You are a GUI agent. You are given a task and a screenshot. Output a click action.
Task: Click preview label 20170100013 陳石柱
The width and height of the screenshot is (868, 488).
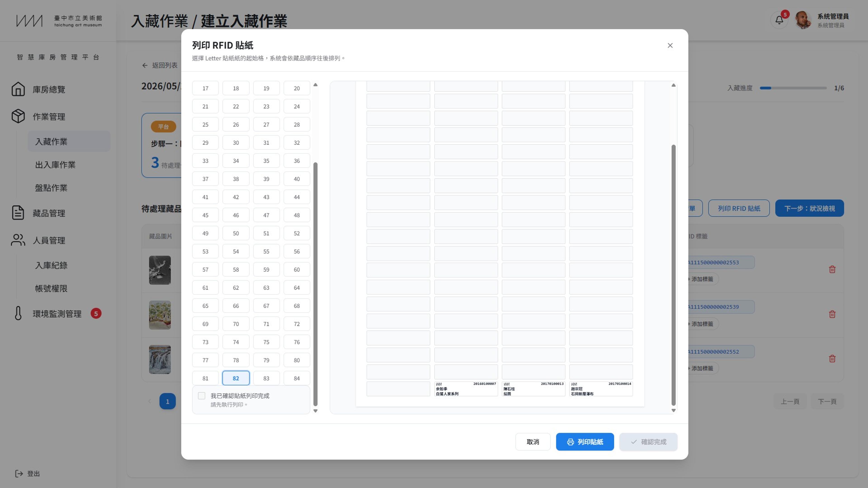tap(533, 389)
